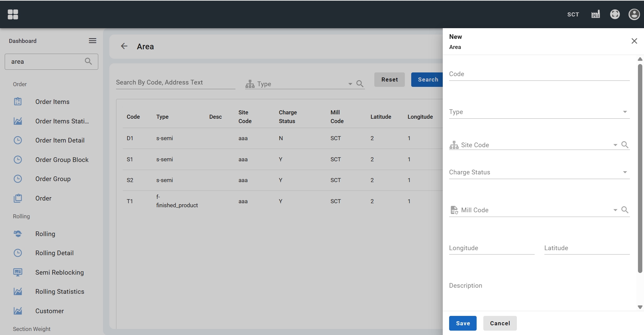Select Rolling Statistics menu item
The image size is (644, 335).
coord(60,292)
